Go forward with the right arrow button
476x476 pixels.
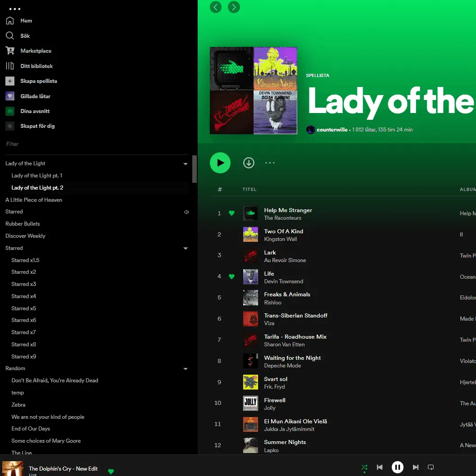point(234,7)
